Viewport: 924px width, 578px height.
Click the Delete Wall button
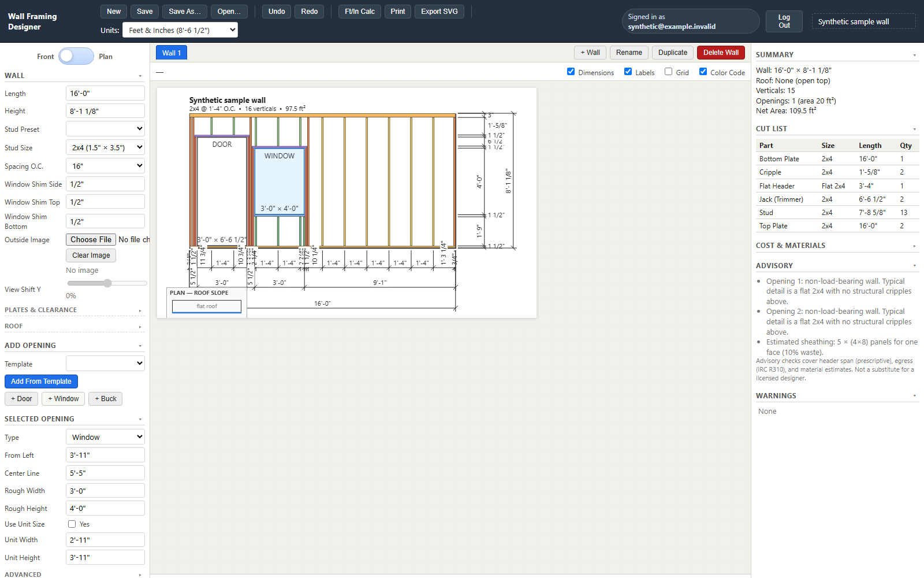pos(721,53)
